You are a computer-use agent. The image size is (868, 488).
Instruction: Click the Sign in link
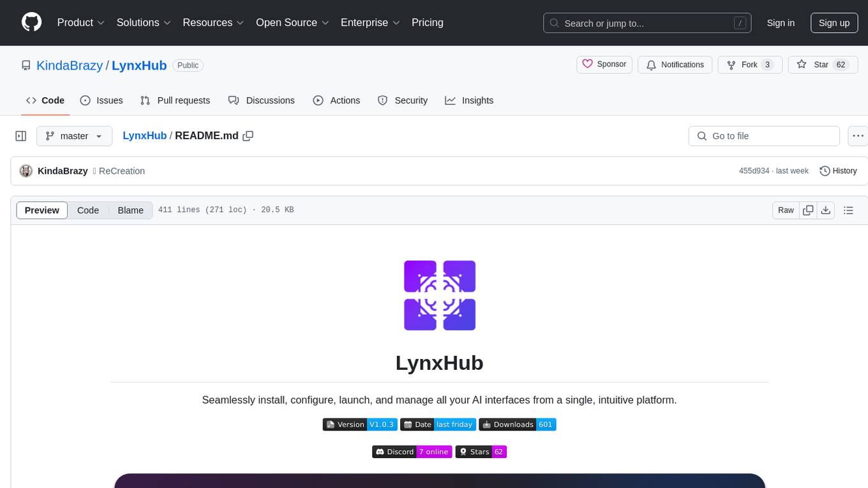(x=781, y=23)
